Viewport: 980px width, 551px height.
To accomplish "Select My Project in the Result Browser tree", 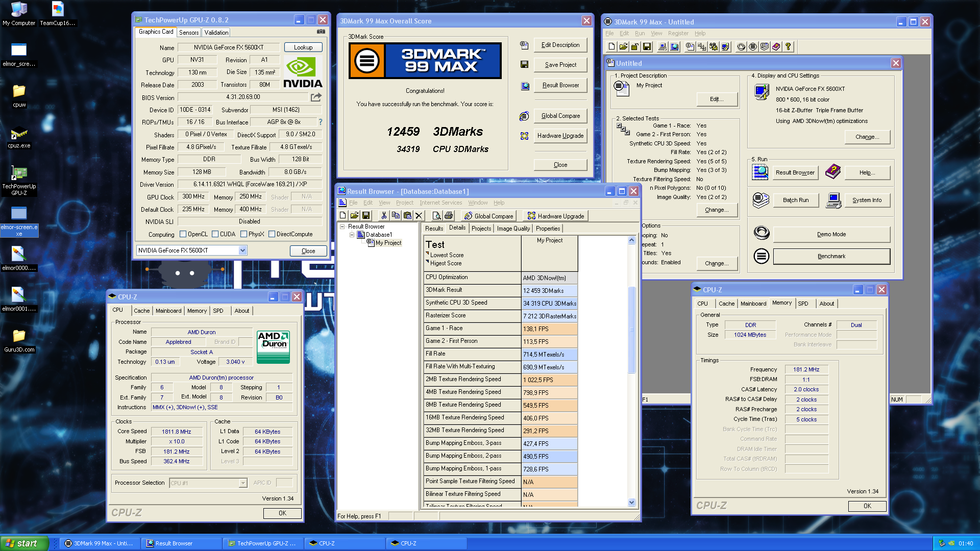I will [388, 243].
